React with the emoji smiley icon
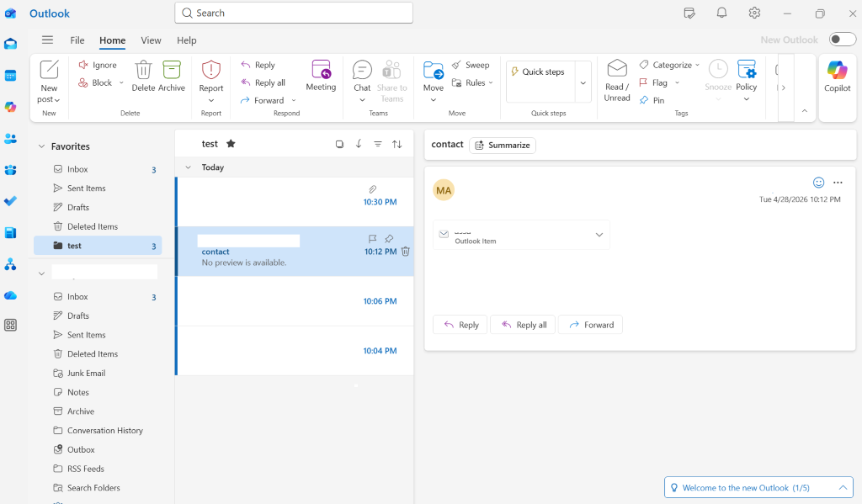The image size is (862, 504). [818, 183]
